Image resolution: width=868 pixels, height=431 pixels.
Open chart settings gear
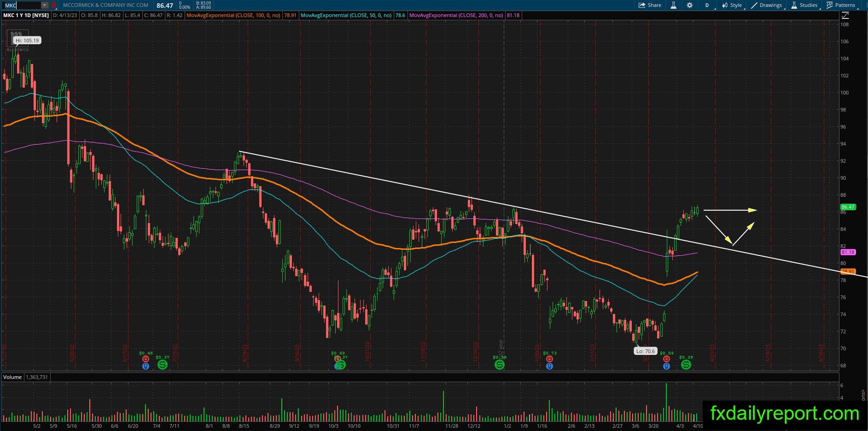pos(689,5)
